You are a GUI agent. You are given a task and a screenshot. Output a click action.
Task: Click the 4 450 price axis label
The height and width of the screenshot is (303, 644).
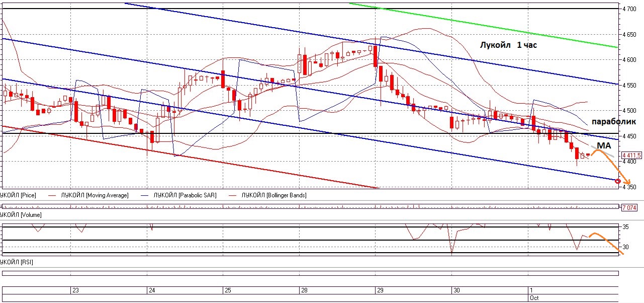[x=630, y=136]
